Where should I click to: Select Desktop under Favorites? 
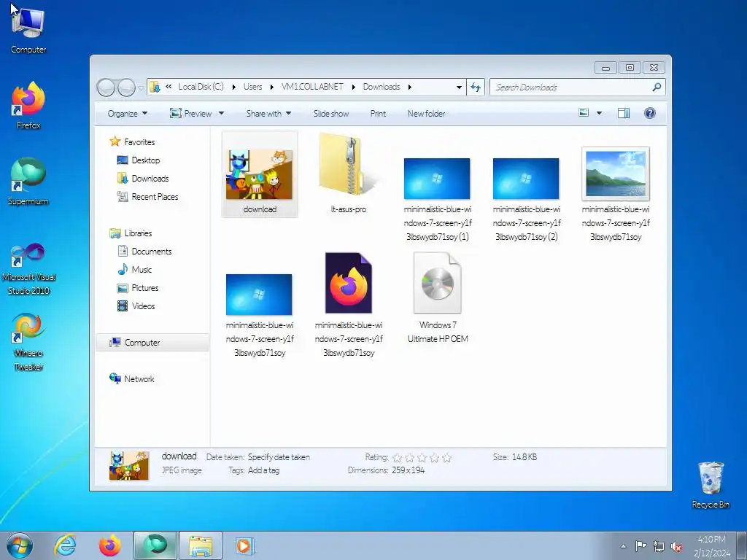click(x=138, y=160)
